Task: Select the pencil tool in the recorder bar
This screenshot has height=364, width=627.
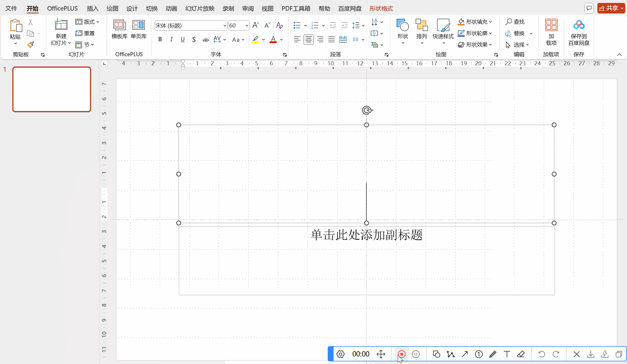Action: pyautogui.click(x=493, y=354)
